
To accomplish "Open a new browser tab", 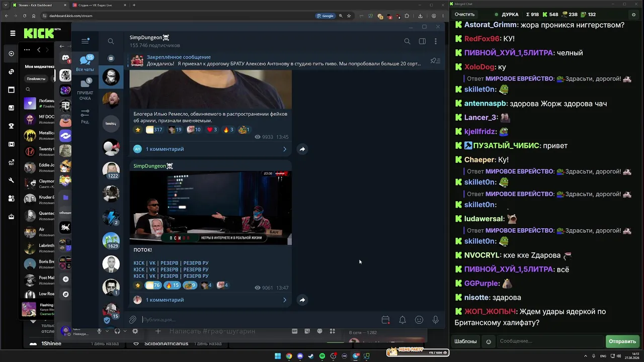I will click(x=134, y=5).
